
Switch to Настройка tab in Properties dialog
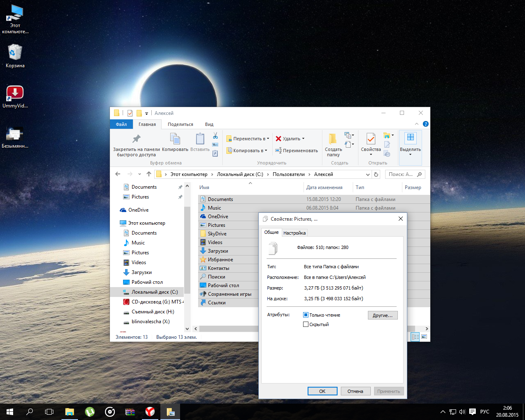click(294, 233)
